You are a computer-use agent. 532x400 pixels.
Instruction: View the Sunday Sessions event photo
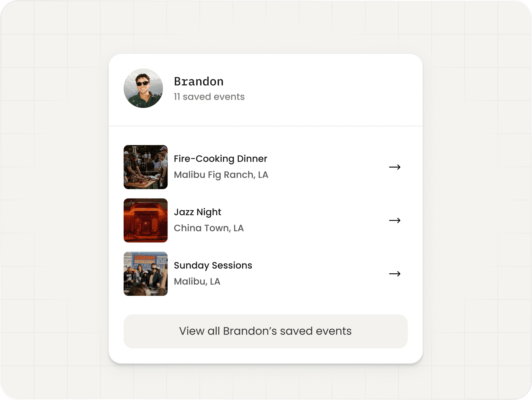(146, 274)
